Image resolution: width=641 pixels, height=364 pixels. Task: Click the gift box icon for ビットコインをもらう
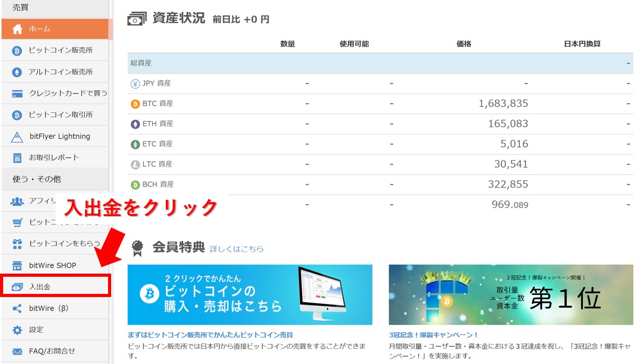pyautogui.click(x=17, y=244)
